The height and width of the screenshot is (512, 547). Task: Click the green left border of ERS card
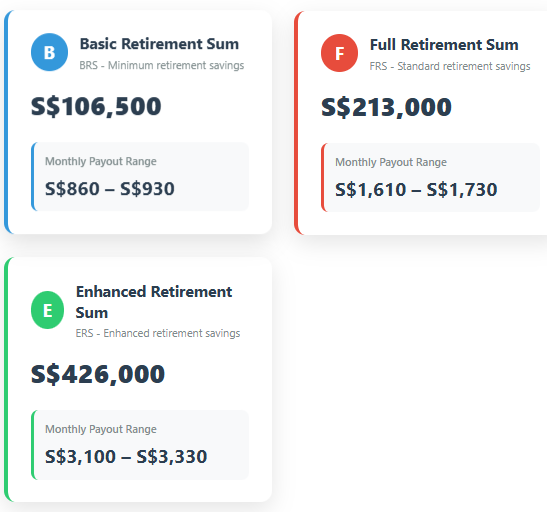[x=7, y=379]
